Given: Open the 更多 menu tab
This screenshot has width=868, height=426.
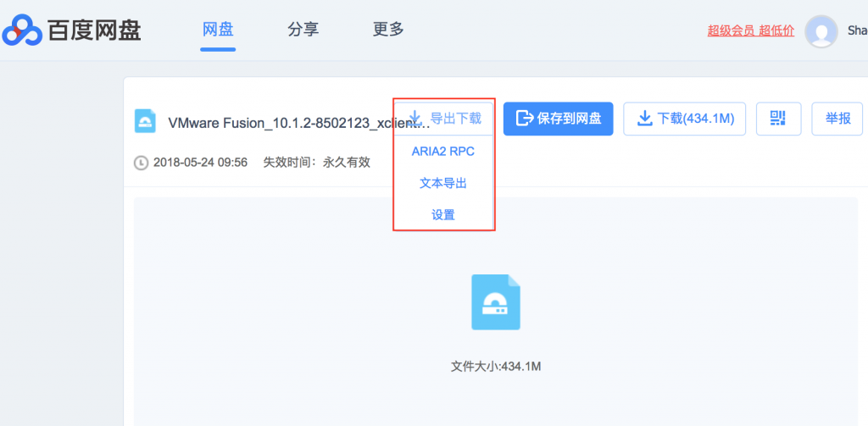Looking at the screenshot, I should tap(388, 30).
